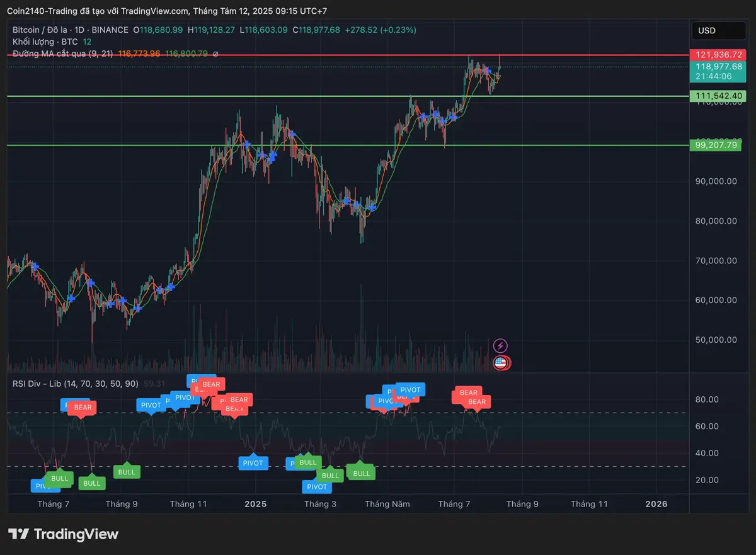Viewport: 756px width, 555px height.
Task: Click a blue PIVOT marker in the RSI panel
Action: click(x=253, y=463)
